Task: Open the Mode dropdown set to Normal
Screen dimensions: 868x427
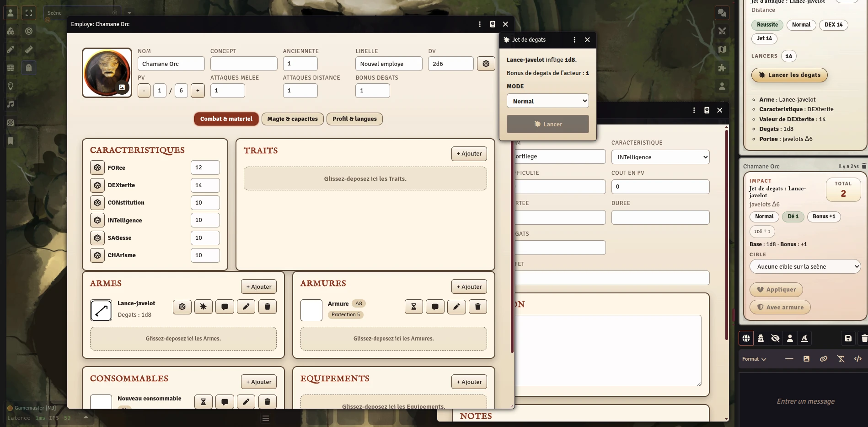Action: coord(547,101)
